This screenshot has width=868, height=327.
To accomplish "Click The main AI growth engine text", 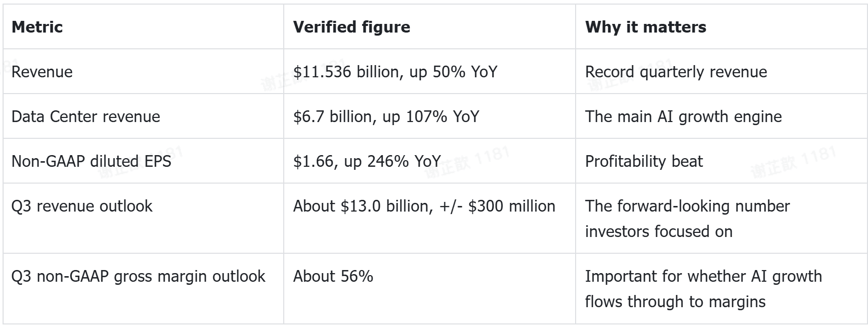I will point(683,116).
